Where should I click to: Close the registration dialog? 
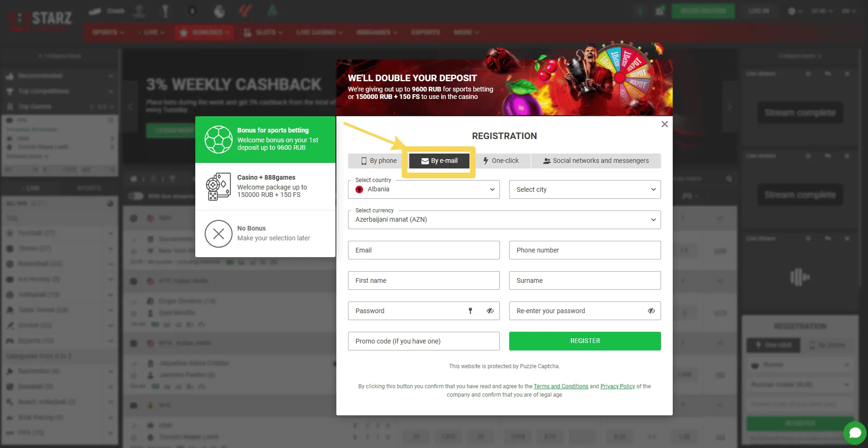664,124
